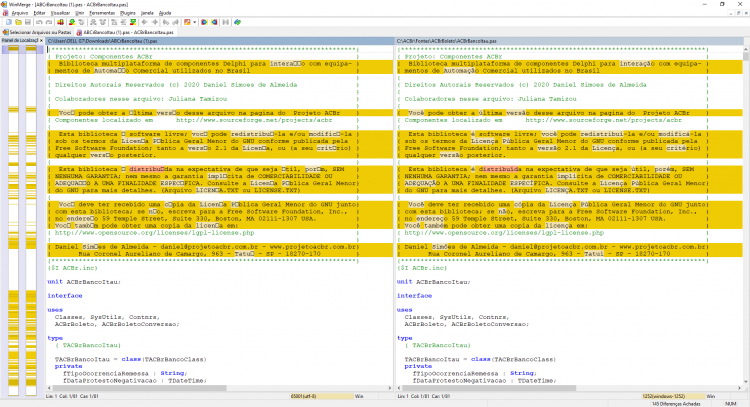Select the ACBrBancoItau file comparison tab
This screenshot has height=407, width=750.
[125, 33]
